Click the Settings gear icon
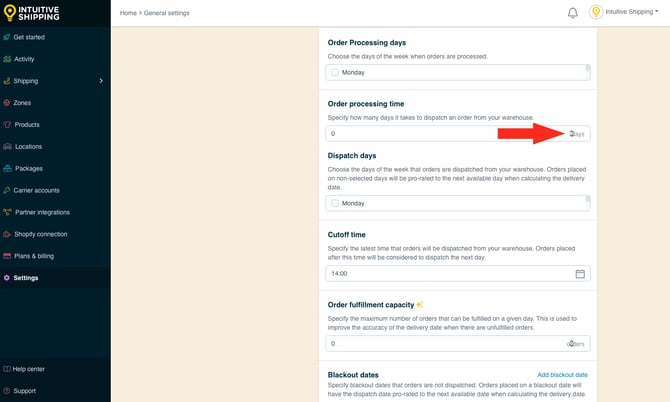Screen dimensions: 670x402 (6, 278)
